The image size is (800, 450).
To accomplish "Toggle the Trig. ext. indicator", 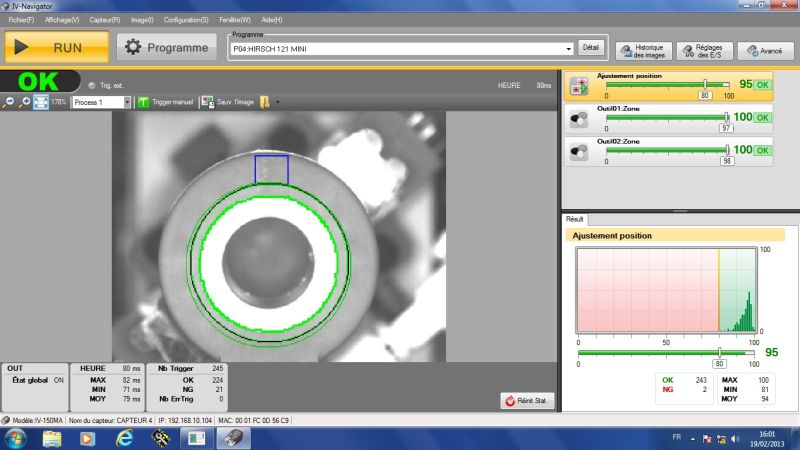I will pos(92,86).
